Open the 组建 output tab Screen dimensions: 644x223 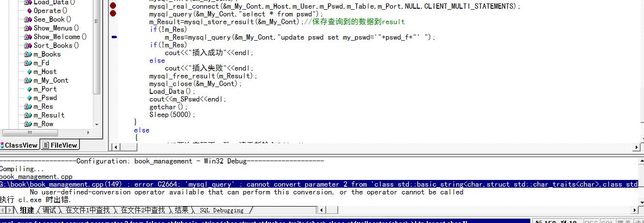27,210
